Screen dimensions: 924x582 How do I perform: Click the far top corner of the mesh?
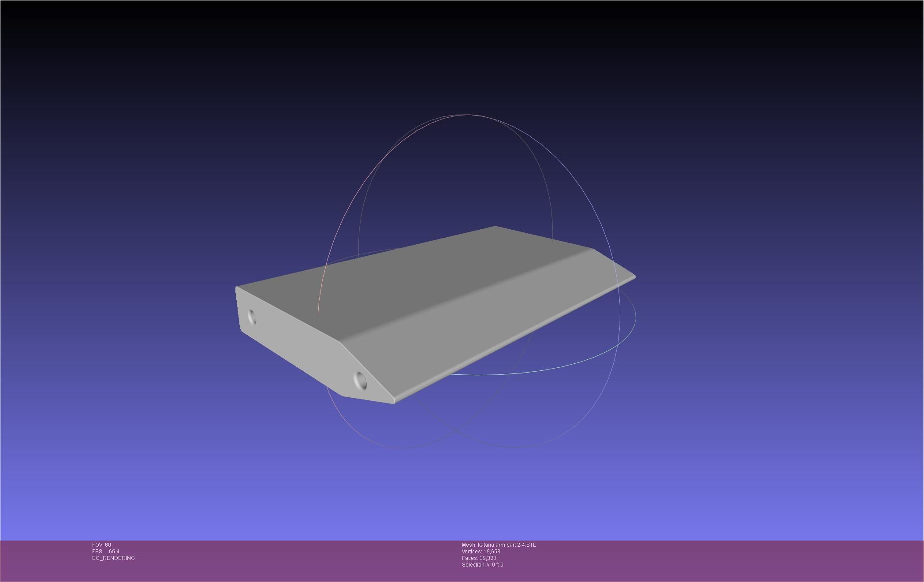[495, 227]
